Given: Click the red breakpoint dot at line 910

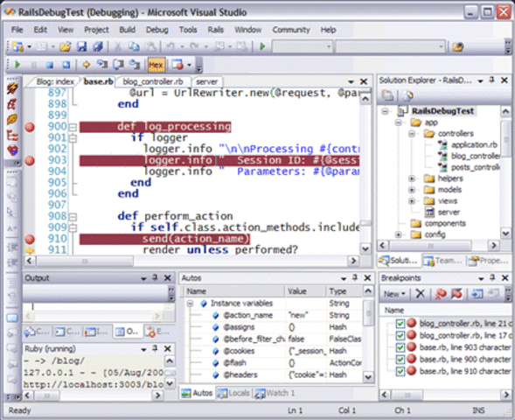Looking at the screenshot, I should click(30, 239).
